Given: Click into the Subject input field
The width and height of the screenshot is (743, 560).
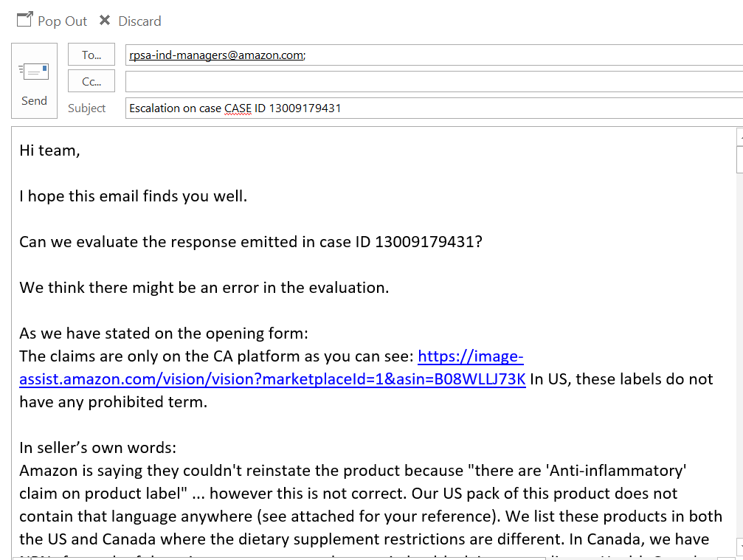Looking at the screenshot, I should click(x=434, y=108).
